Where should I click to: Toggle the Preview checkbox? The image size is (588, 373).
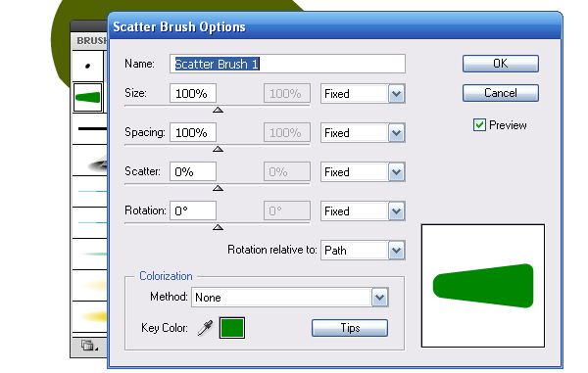coord(479,124)
